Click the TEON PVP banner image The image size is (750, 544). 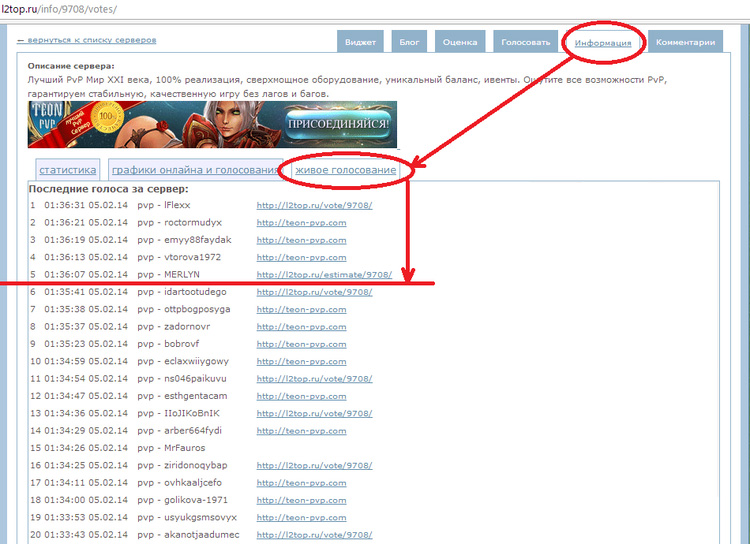212,125
